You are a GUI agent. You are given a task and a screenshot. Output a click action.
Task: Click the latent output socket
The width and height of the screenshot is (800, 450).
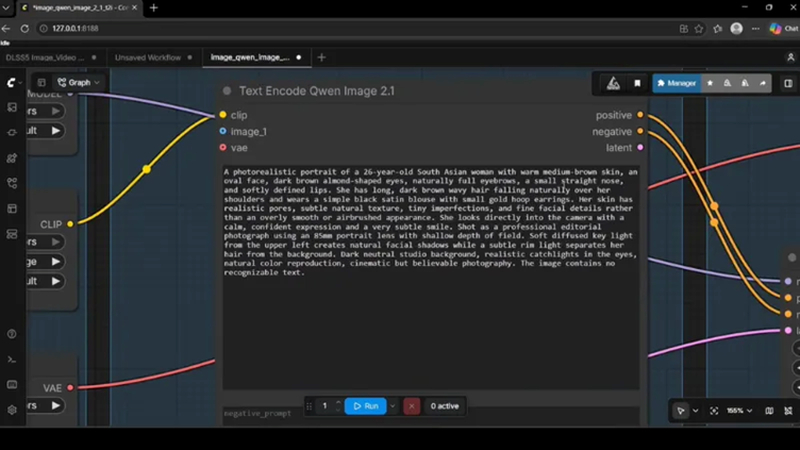point(640,147)
